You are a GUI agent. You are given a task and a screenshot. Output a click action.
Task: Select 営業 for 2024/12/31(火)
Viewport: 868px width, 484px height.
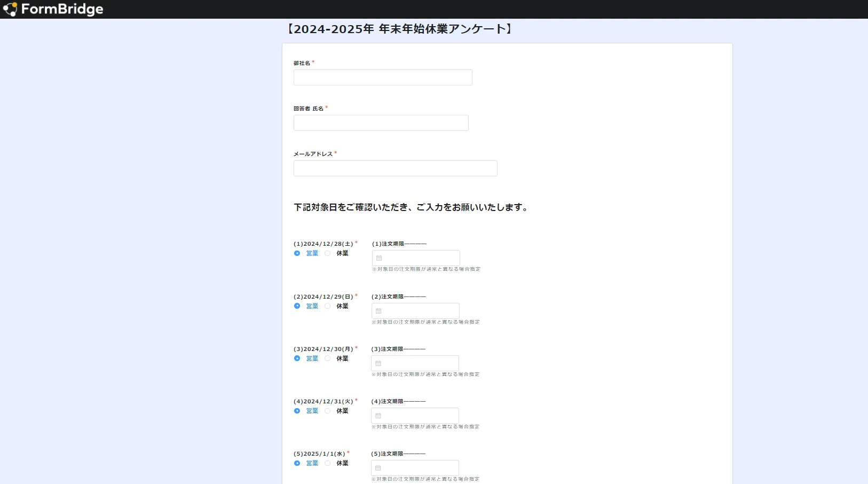coord(297,411)
